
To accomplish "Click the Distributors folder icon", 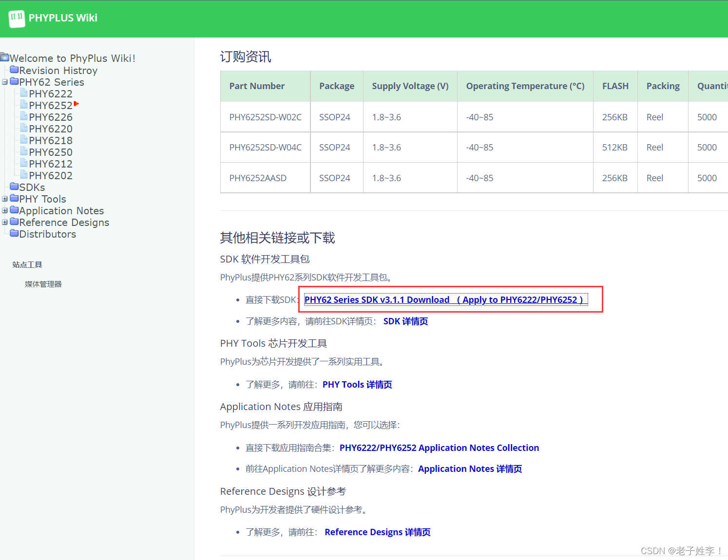I will (14, 233).
